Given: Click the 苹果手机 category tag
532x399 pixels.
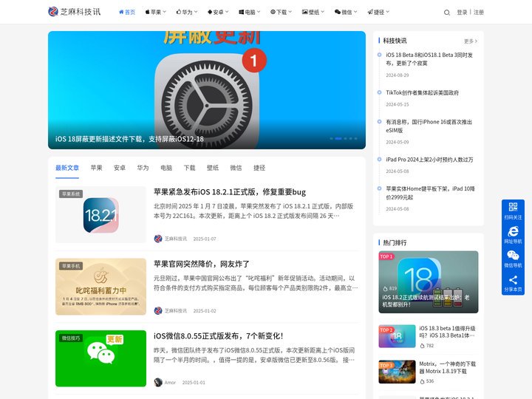Looking at the screenshot, I should [x=71, y=266].
